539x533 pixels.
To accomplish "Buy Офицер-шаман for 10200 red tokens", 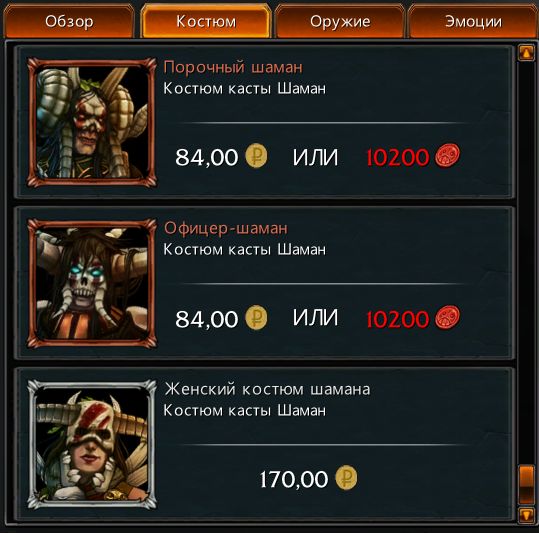I will [x=413, y=318].
